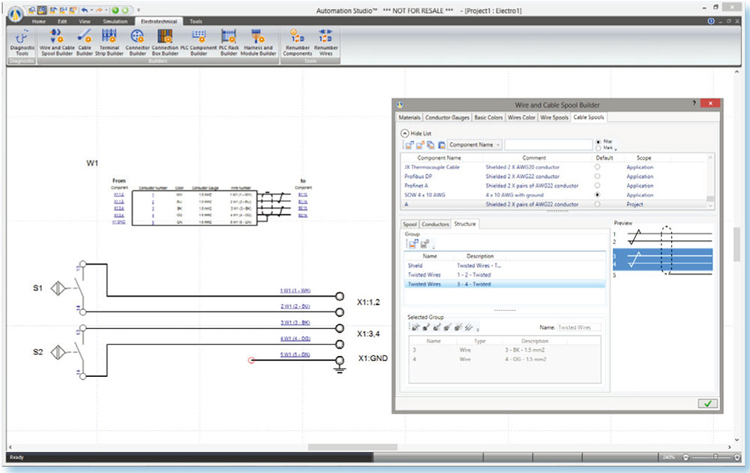Click the Redo arrow in quick access toolbar
The height and width of the screenshot is (473, 750).
(x=99, y=10)
